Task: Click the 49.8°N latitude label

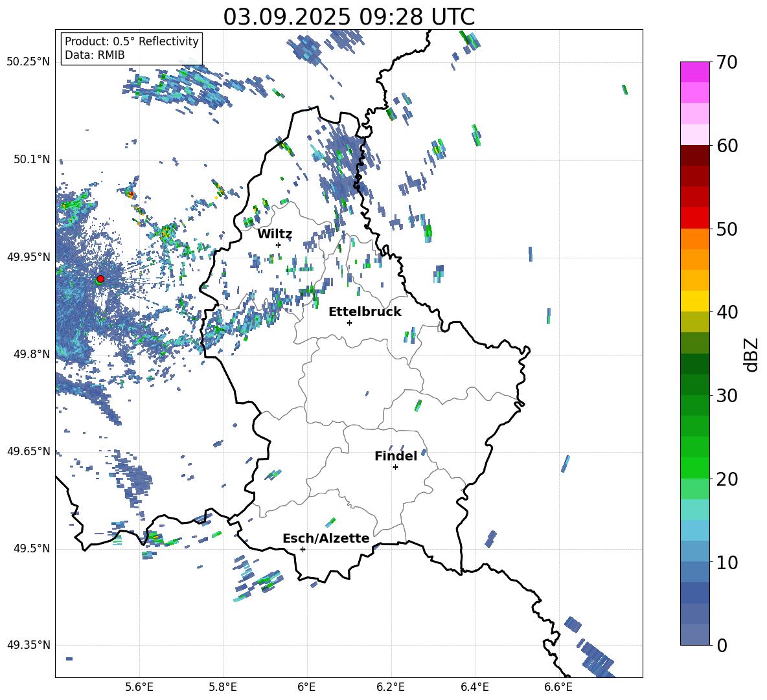Action: pos(32,354)
